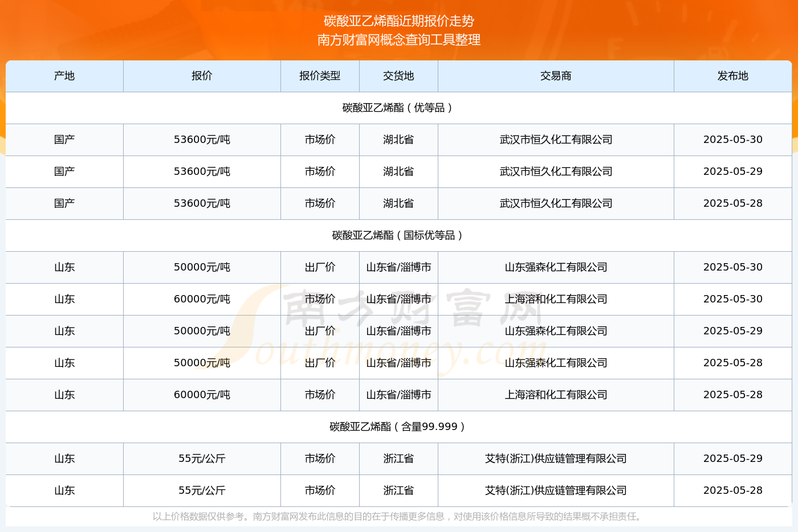Click 60000元/吨 in the 上海溶和 2025-05-28 row

coord(202,395)
